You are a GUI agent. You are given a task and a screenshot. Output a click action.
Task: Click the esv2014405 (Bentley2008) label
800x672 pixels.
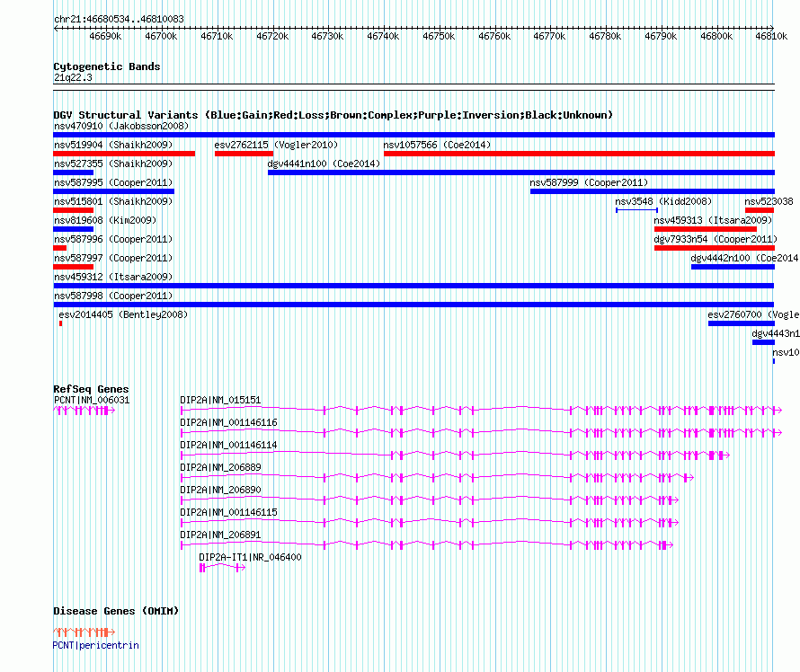pos(123,314)
